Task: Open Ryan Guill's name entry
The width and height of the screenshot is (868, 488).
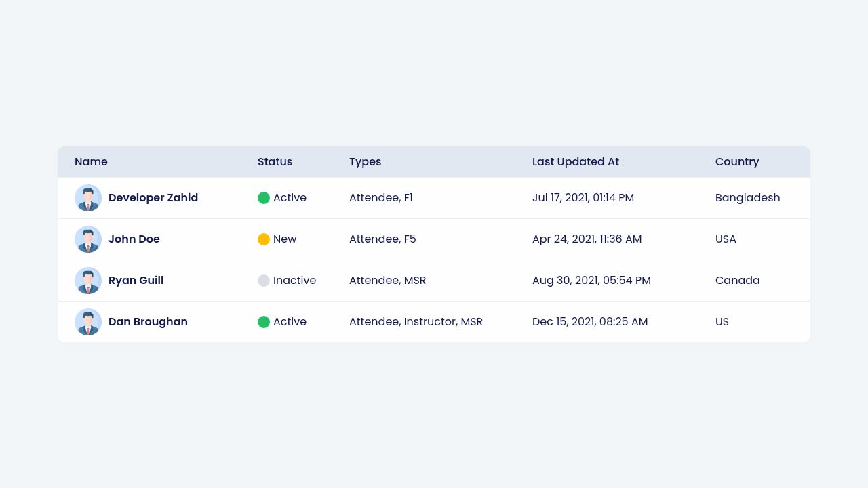Action: tap(136, 281)
